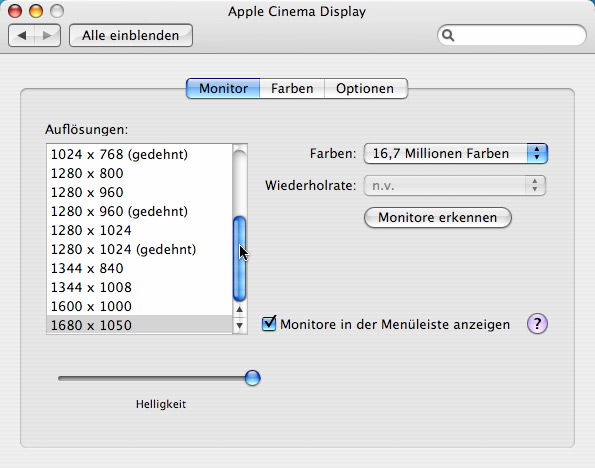The height and width of the screenshot is (468, 595).
Task: Click the resolution list scroll-down arrow
Action: pyautogui.click(x=239, y=325)
